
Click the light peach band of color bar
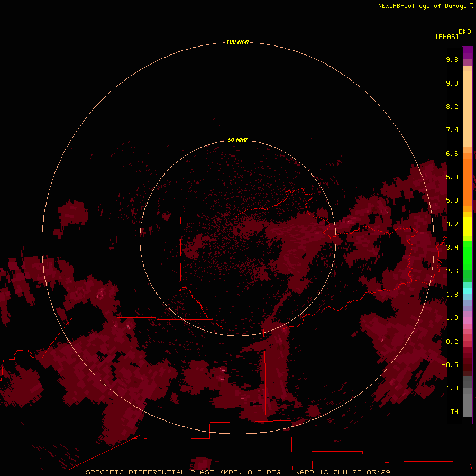coord(467,108)
